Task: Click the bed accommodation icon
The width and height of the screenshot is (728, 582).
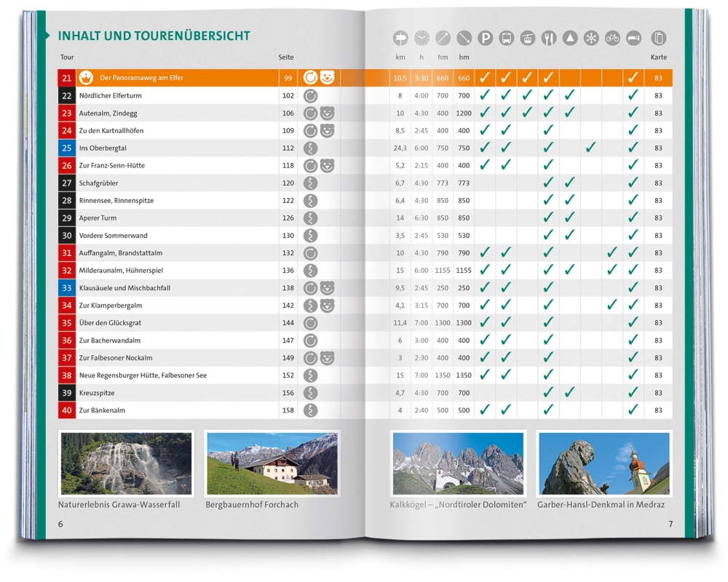Action: (x=633, y=39)
